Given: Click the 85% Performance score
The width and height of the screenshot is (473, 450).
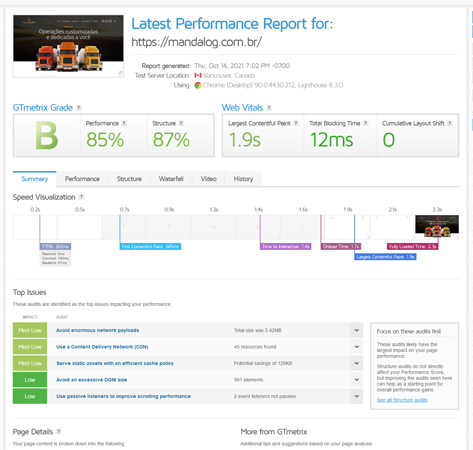Looking at the screenshot, I should [105, 140].
